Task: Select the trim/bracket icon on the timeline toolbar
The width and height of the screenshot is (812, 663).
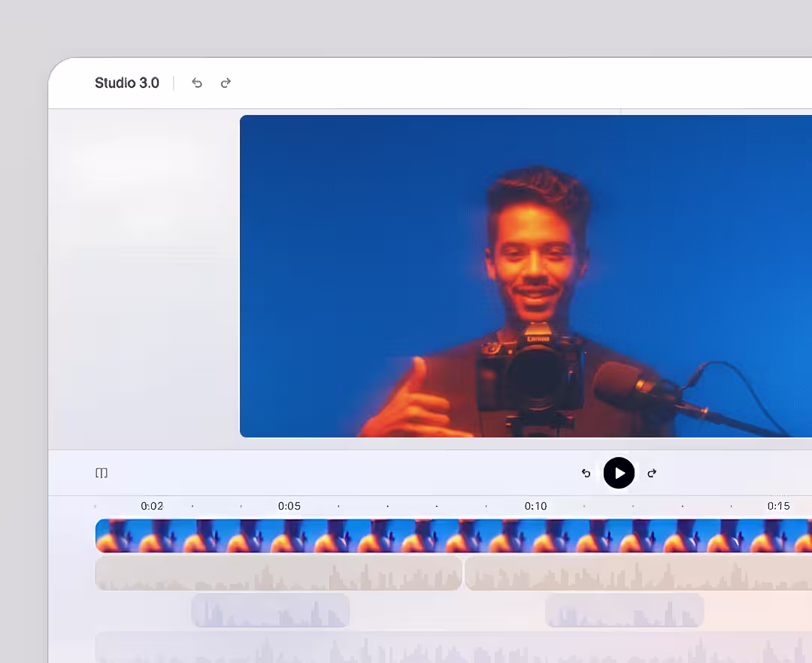Action: click(x=101, y=473)
